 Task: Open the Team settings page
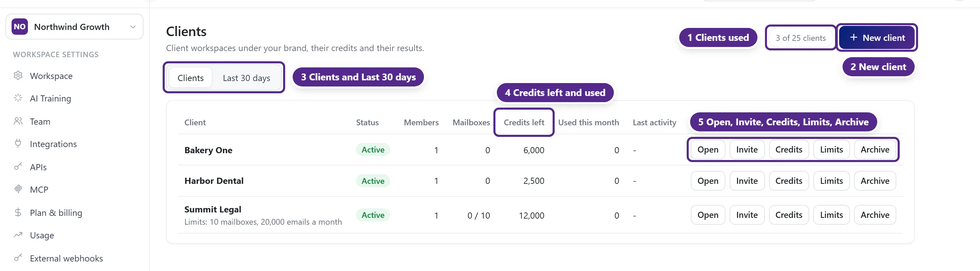coord(40,122)
